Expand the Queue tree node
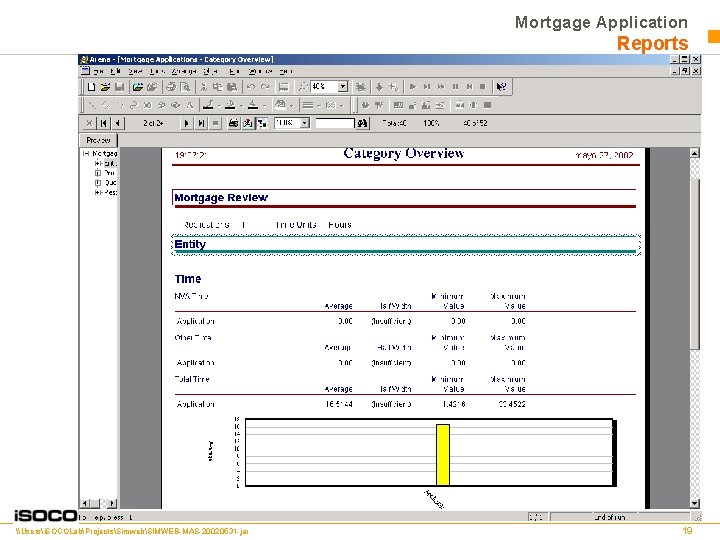The image size is (720, 540). tap(97, 183)
